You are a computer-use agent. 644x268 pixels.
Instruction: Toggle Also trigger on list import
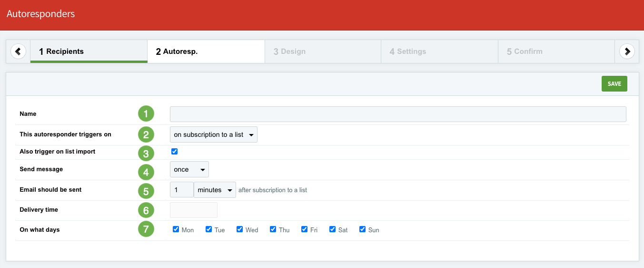[x=174, y=152]
